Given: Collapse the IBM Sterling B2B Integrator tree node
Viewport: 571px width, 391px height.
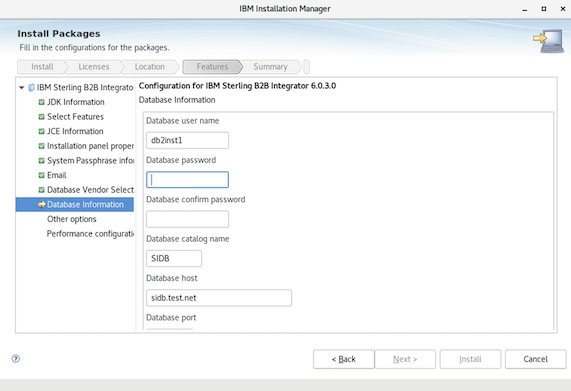Looking at the screenshot, I should (21, 88).
